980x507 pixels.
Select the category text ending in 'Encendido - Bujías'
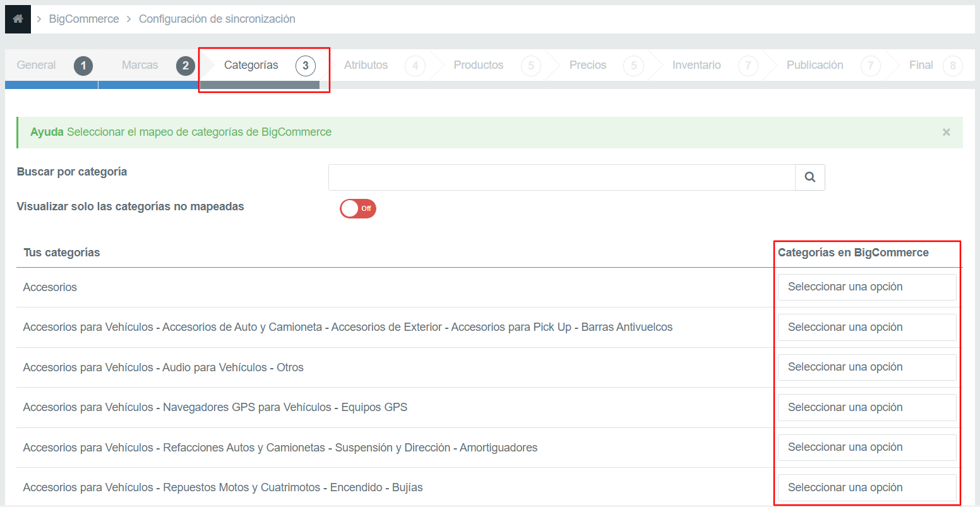[x=223, y=487]
